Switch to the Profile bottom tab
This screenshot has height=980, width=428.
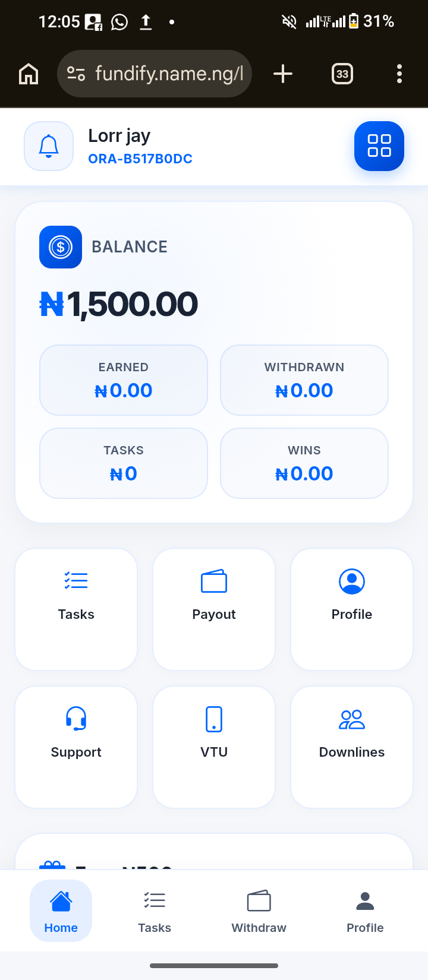pyautogui.click(x=365, y=911)
